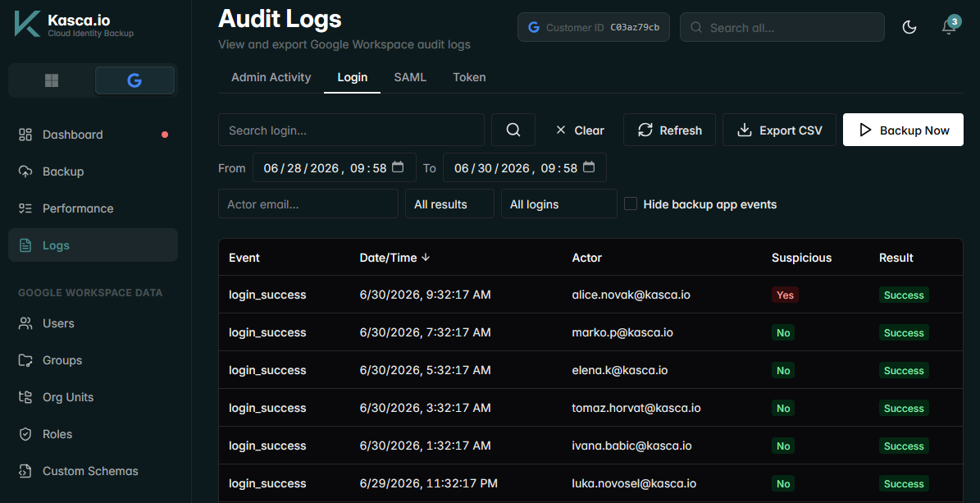Focus the Actor email filter field
This screenshot has width=980, height=503.
[x=308, y=204]
